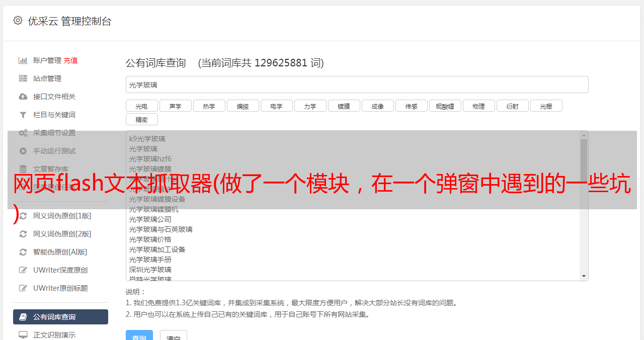Select 光学玻璃公司 in the results list
The width and height of the screenshot is (644, 340).
[150, 219]
